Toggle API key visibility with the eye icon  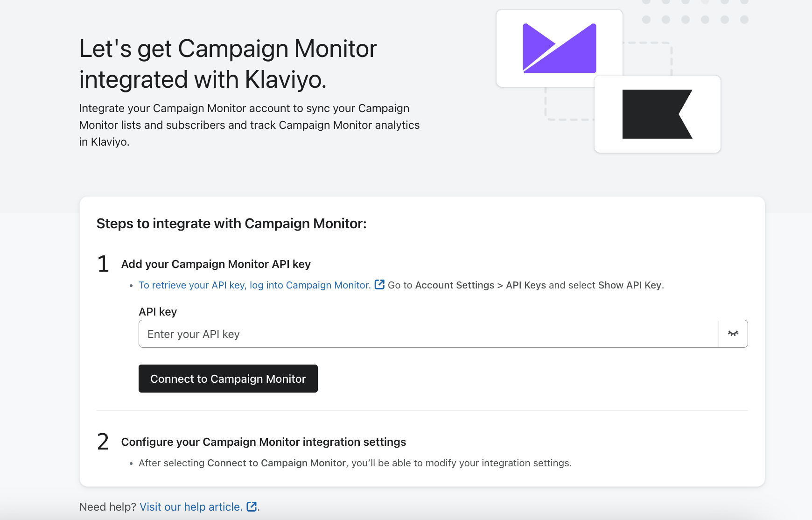pyautogui.click(x=733, y=334)
